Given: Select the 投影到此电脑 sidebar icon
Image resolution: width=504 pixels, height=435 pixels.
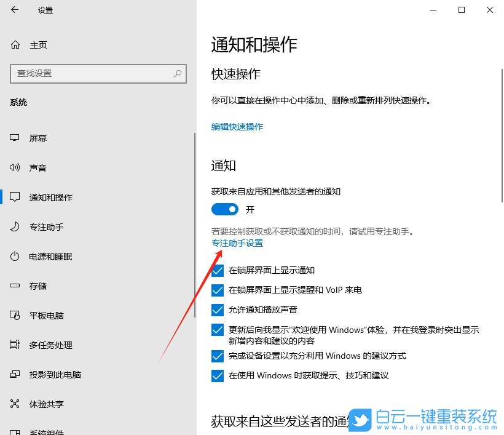Looking at the screenshot, I should 14,374.
